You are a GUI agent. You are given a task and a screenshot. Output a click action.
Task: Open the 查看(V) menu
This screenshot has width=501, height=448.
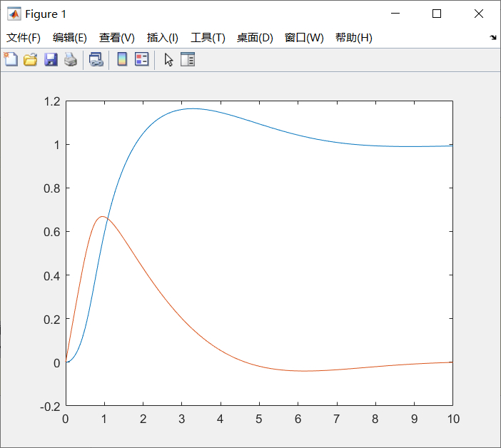(x=116, y=38)
